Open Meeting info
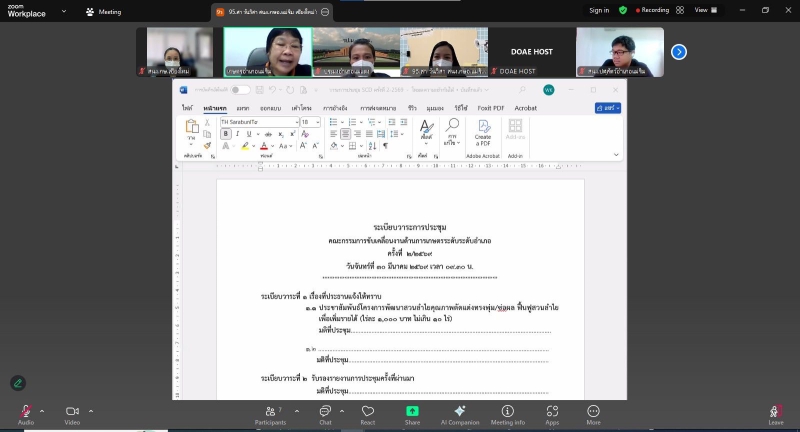Screen dimensions: 800x432 pyautogui.click(x=507, y=411)
